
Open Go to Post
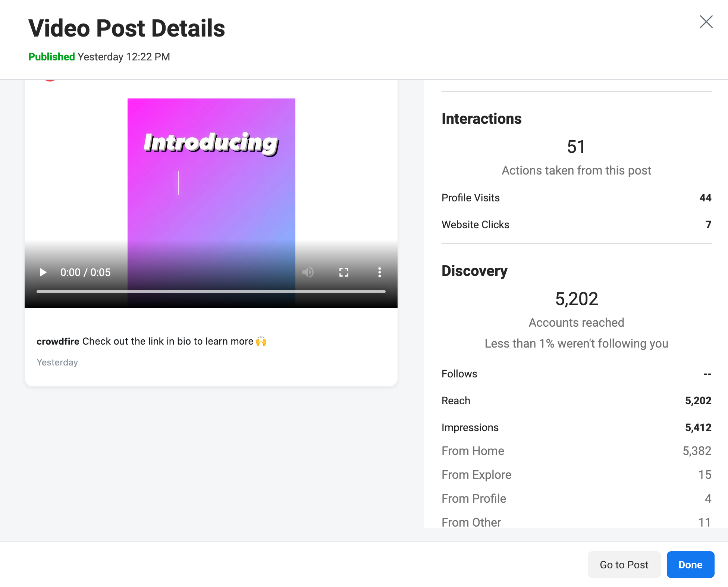(x=624, y=565)
